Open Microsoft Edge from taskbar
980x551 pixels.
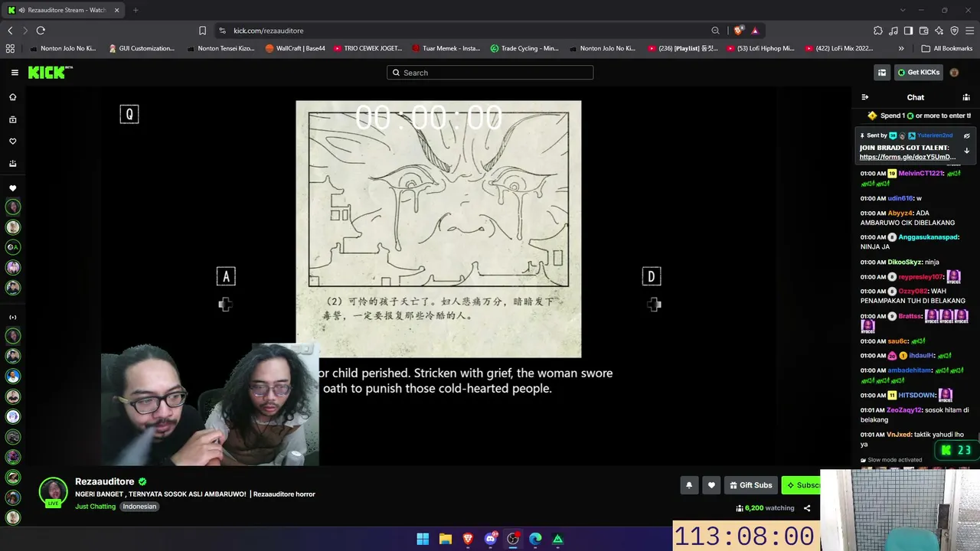click(535, 539)
